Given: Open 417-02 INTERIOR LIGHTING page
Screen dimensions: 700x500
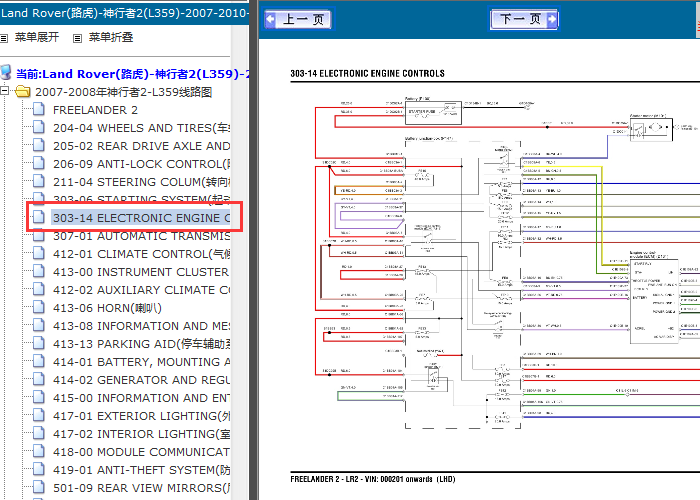Looking at the screenshot, I should coord(142,434).
